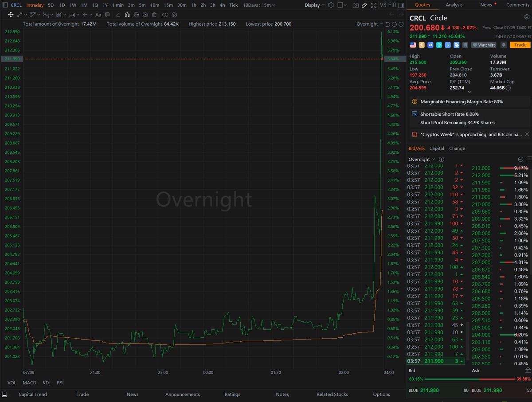
Task: Select the trend line drawing tool
Action: (x=20, y=15)
